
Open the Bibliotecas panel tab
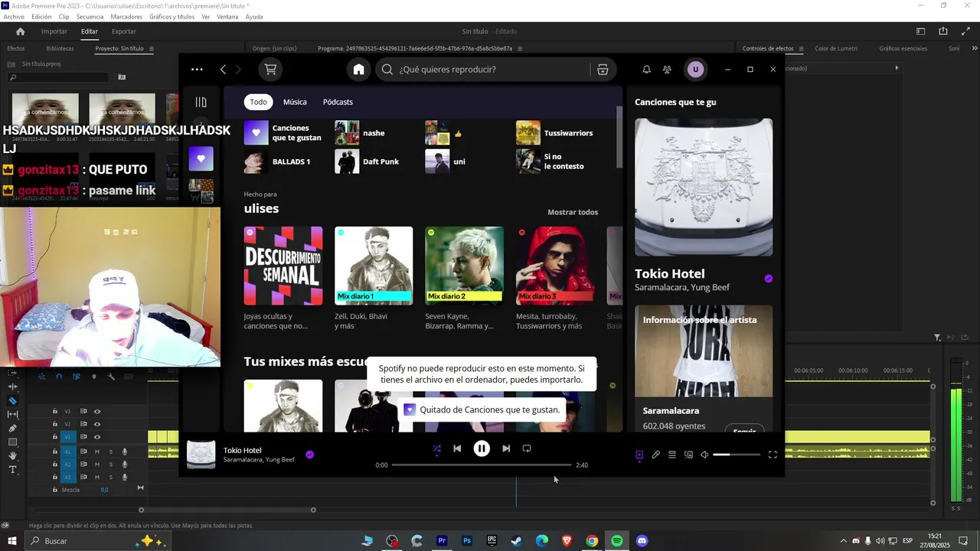tap(60, 48)
